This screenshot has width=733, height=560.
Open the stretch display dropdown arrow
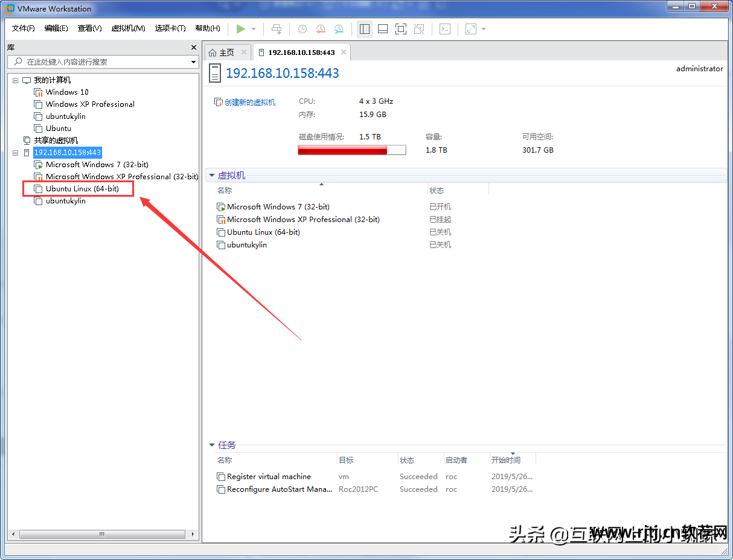pos(484,29)
